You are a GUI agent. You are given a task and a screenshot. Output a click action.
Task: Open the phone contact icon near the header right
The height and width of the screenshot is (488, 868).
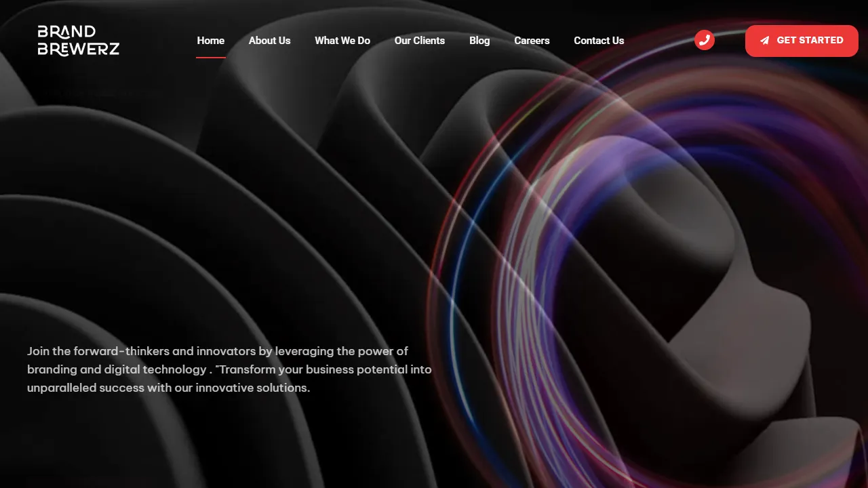pyautogui.click(x=704, y=40)
